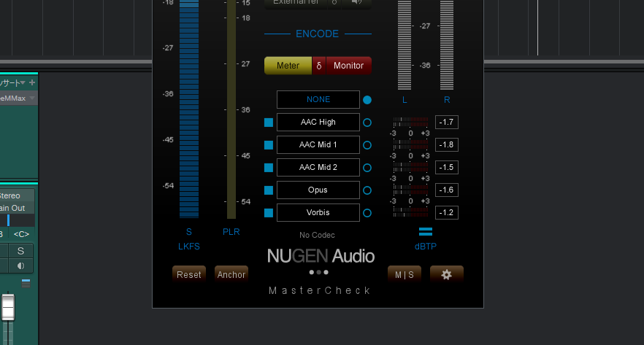Select the AAC Mid 2 radio button

[x=367, y=167]
